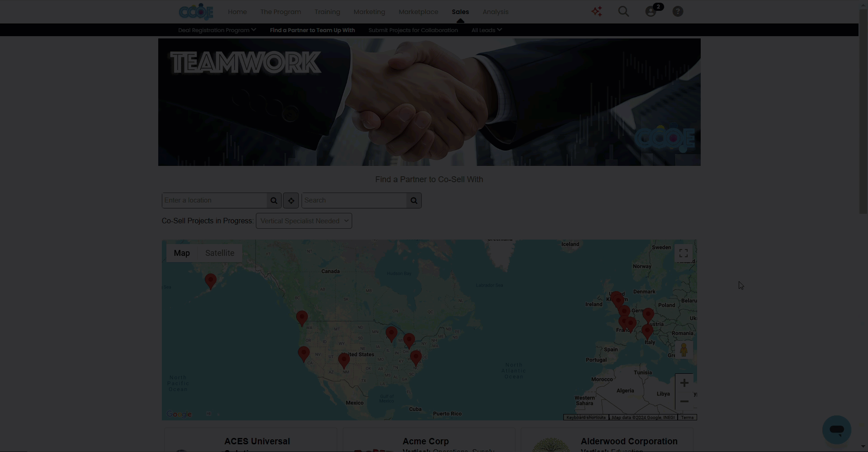Open the Analysis menu
Screen dimensions: 868x452
(x=495, y=12)
